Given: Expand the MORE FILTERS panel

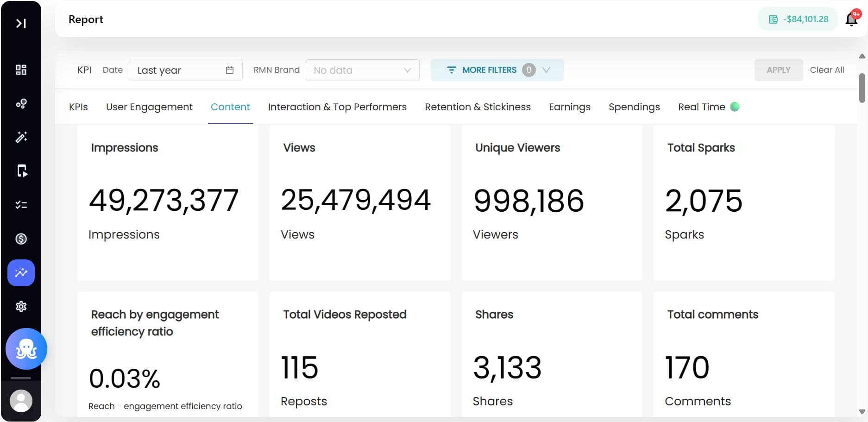Looking at the screenshot, I should pyautogui.click(x=497, y=70).
